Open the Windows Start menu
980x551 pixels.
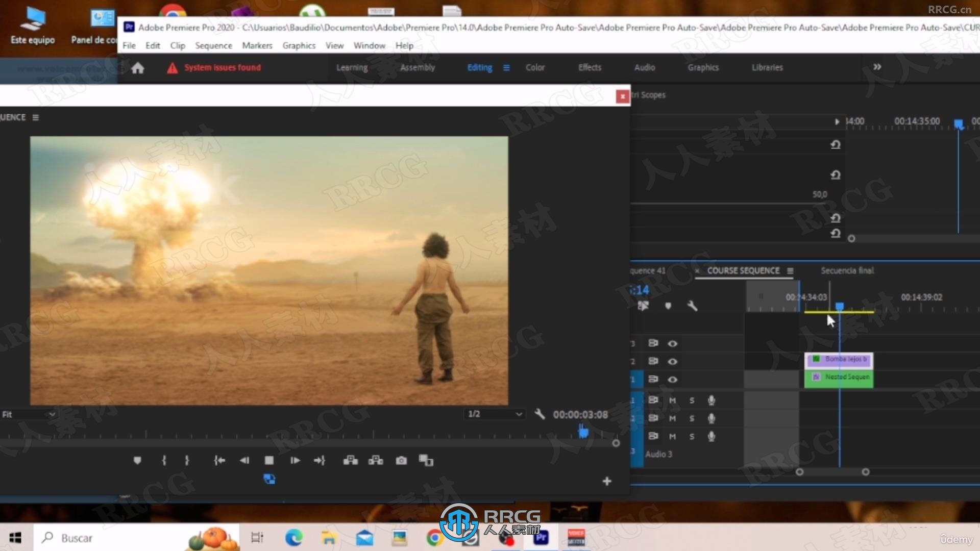click(15, 538)
